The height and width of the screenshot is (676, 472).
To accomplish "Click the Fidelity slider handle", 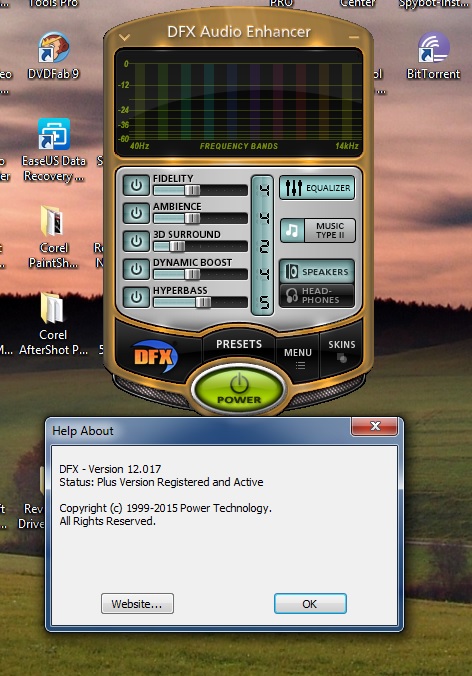I will pyautogui.click(x=192, y=190).
